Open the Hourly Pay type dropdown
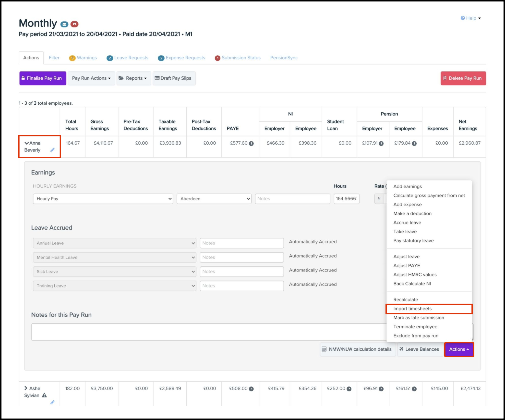 pyautogui.click(x=103, y=199)
